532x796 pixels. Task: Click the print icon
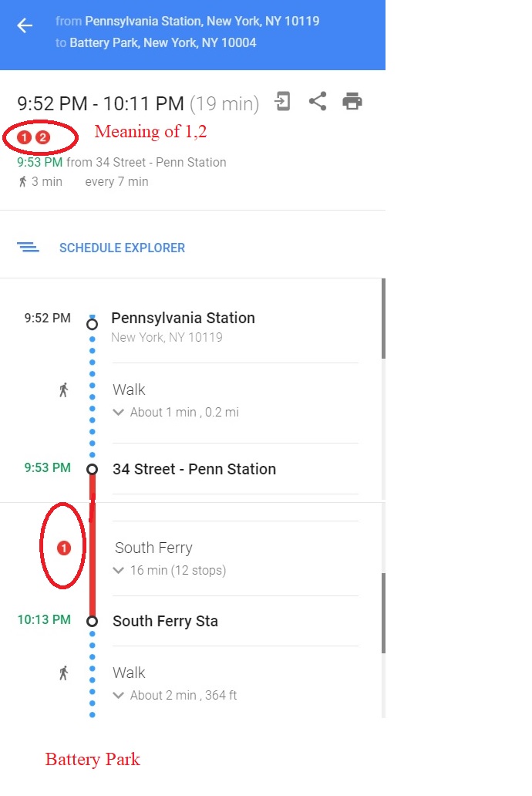pos(352,101)
